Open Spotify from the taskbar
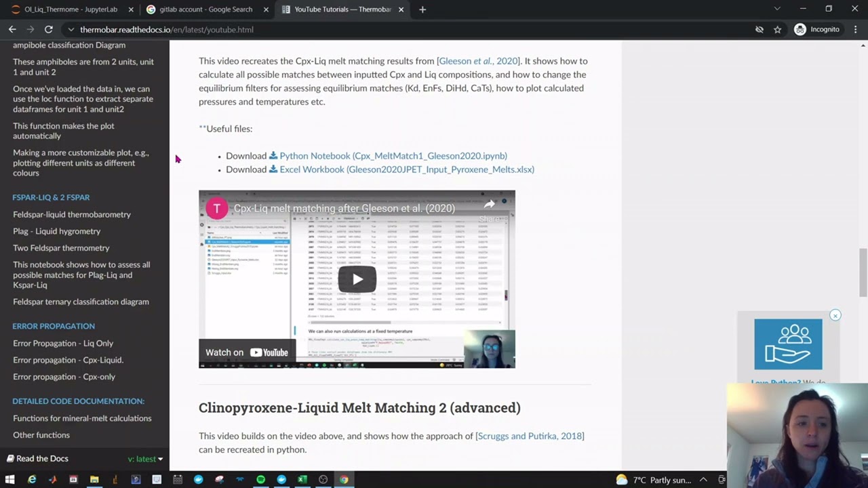868x488 pixels. click(260, 479)
